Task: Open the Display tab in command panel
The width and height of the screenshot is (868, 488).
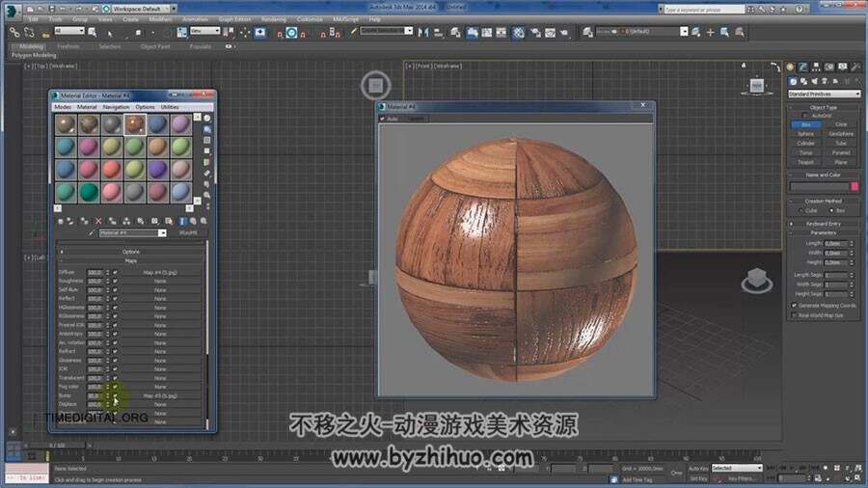Action: click(843, 67)
